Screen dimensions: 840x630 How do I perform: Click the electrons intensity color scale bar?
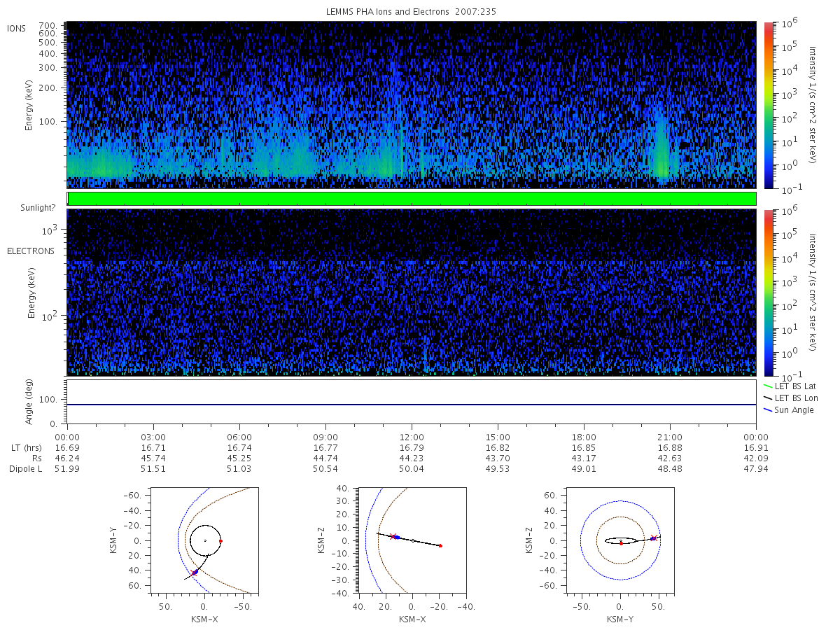(x=768, y=292)
